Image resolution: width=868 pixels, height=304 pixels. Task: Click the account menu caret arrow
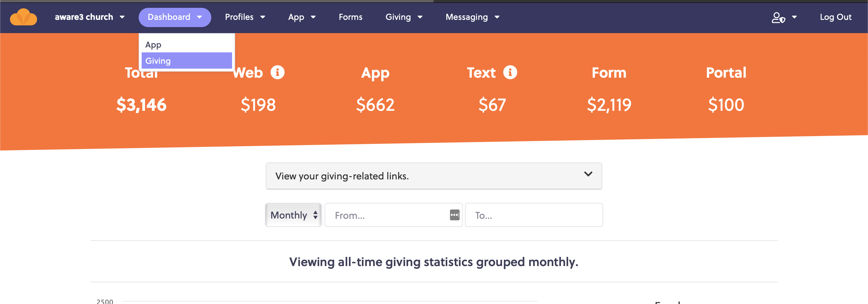[794, 17]
